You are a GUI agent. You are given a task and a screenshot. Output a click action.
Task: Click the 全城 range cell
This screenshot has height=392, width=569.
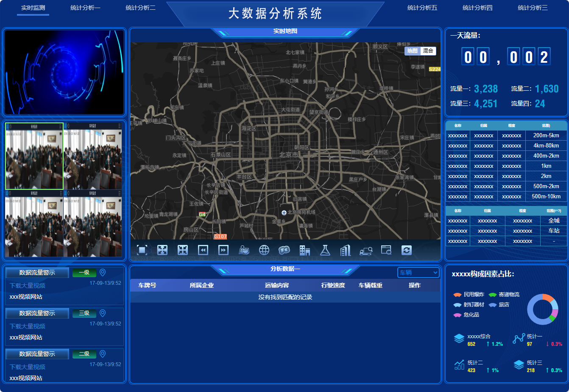[x=554, y=221]
